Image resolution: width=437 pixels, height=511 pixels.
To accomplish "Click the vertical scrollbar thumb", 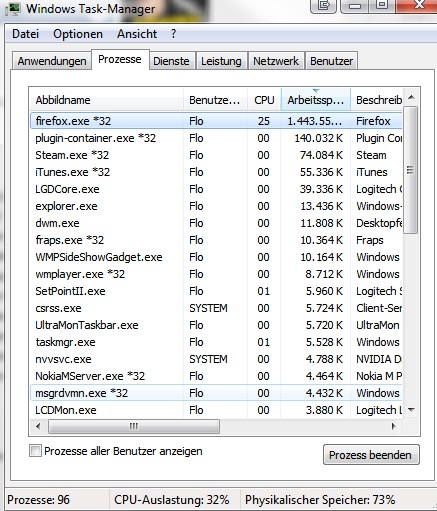I will (x=411, y=170).
